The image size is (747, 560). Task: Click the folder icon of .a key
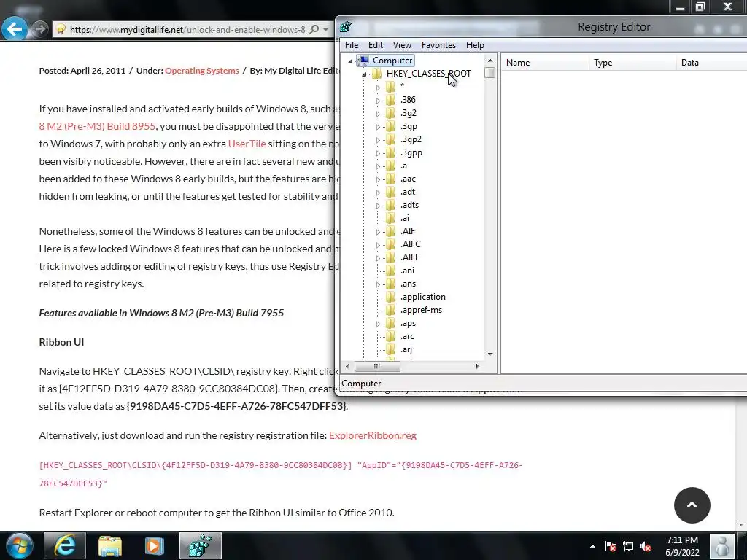391,166
